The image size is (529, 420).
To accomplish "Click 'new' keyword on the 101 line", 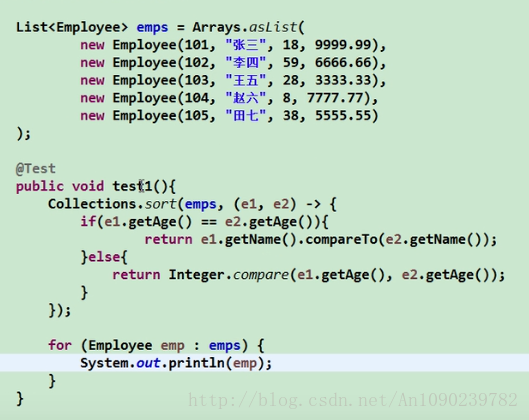I will pyautogui.click(x=92, y=45).
